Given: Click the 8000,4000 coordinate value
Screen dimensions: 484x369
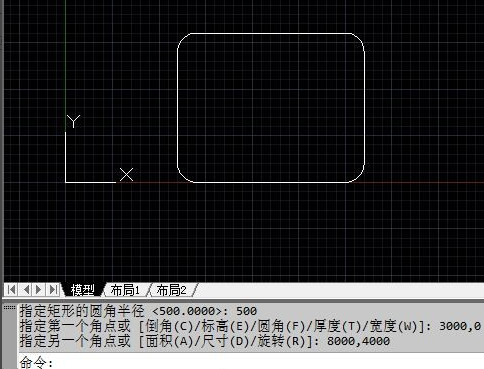Looking at the screenshot, I should [358, 341].
